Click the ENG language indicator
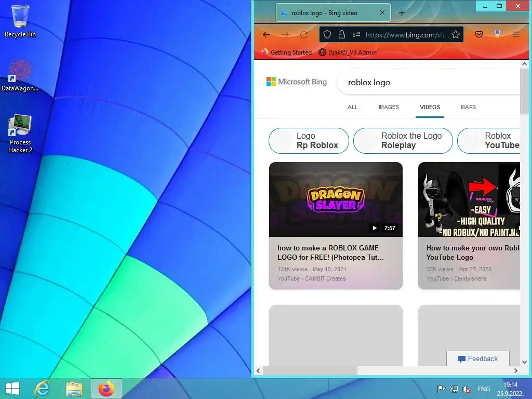Viewport: 532px width, 399px height. 484,389
